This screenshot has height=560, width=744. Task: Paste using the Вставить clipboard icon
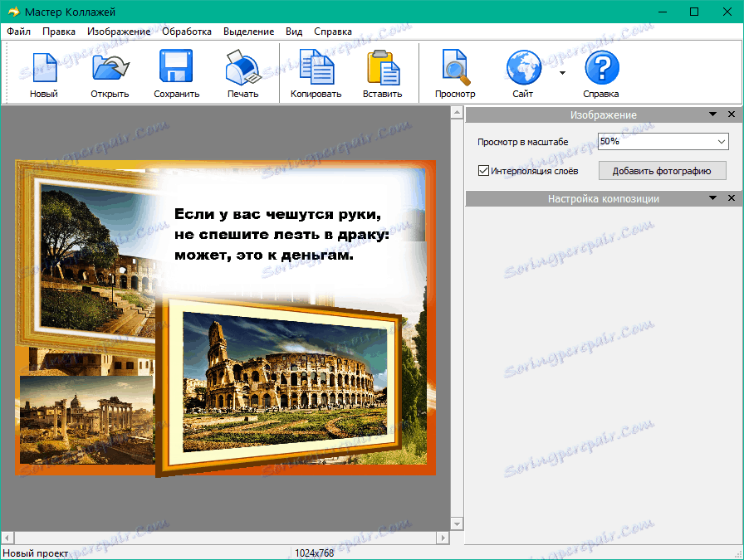[x=383, y=67]
